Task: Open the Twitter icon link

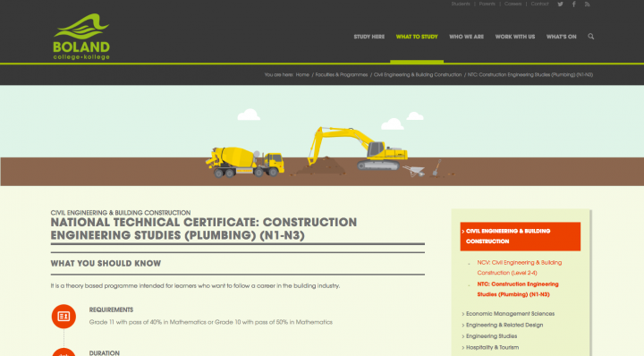Action: (x=560, y=4)
